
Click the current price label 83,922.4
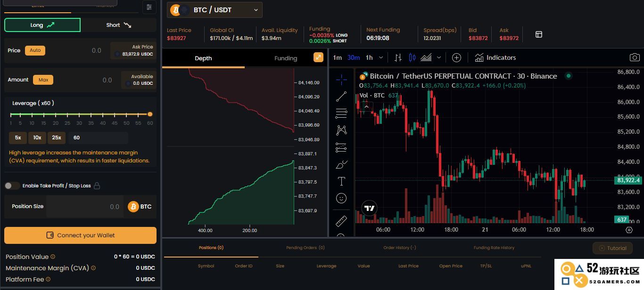click(x=628, y=180)
